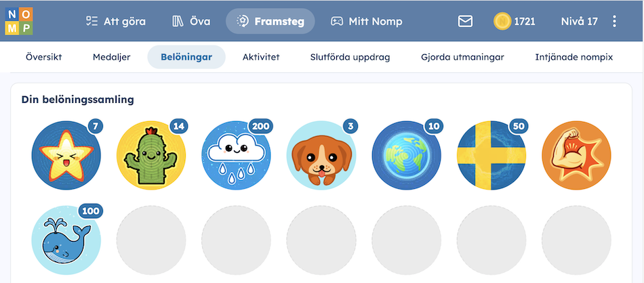Click the first empty reward slot
The height and width of the screenshot is (283, 644).
coord(151,240)
